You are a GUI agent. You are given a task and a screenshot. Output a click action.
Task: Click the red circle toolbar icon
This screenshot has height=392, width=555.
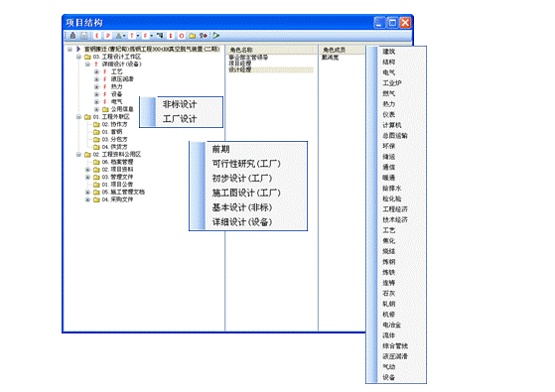click(182, 36)
